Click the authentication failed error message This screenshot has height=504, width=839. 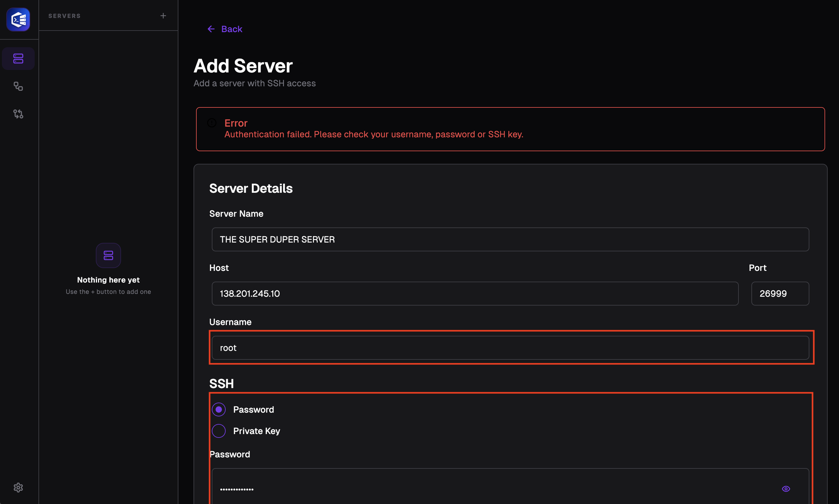click(x=374, y=135)
